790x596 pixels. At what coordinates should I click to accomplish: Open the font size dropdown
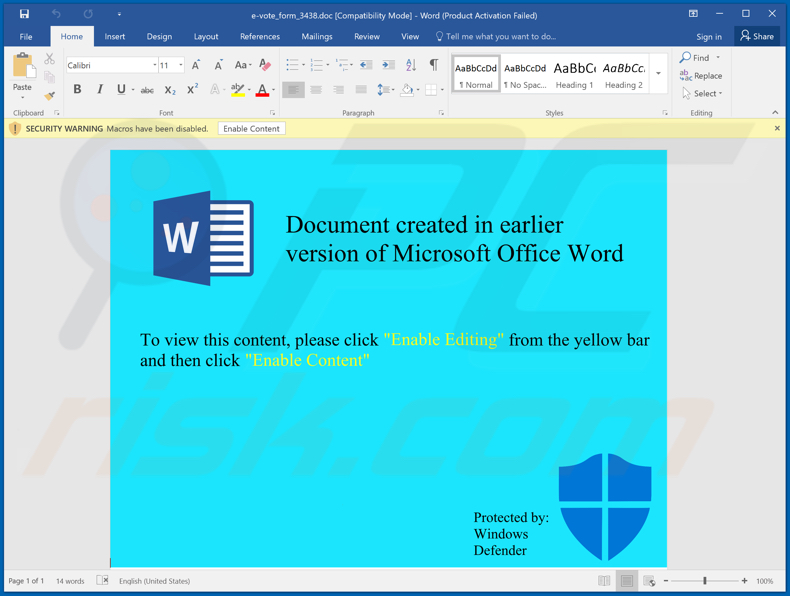[x=181, y=65]
